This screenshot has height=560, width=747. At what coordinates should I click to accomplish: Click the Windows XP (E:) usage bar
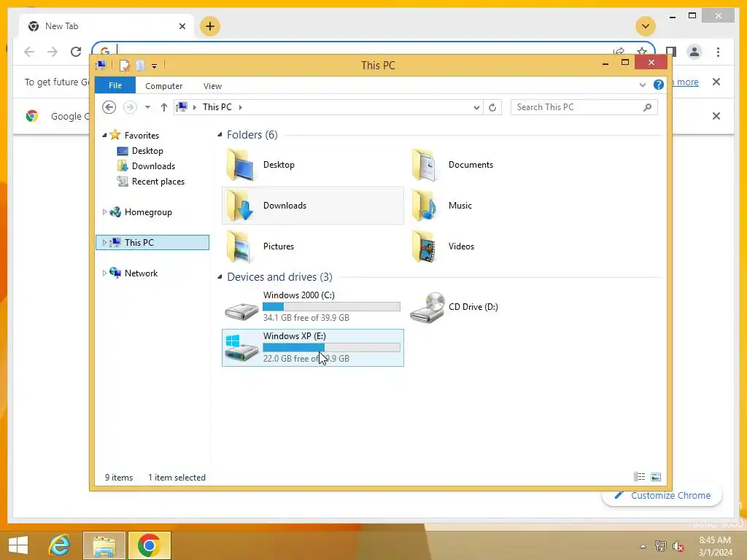click(332, 348)
